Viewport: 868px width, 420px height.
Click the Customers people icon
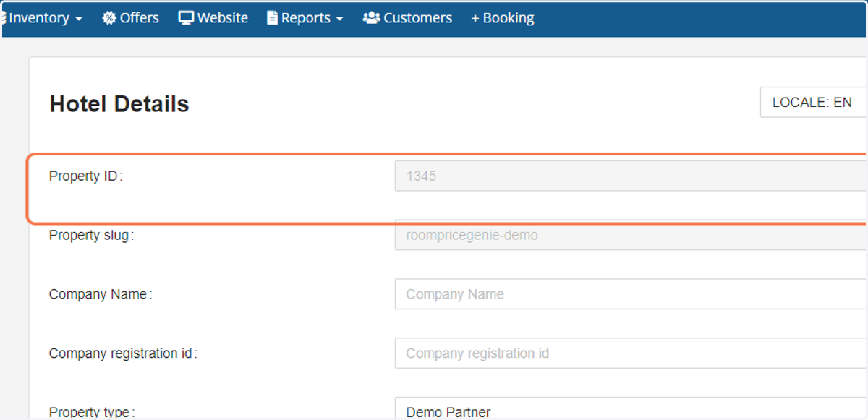pos(372,18)
